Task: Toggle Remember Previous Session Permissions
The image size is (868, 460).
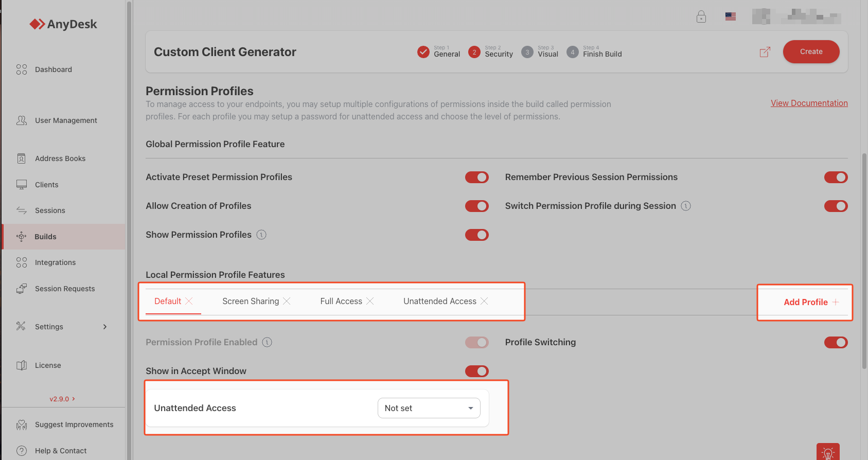Action: tap(836, 178)
